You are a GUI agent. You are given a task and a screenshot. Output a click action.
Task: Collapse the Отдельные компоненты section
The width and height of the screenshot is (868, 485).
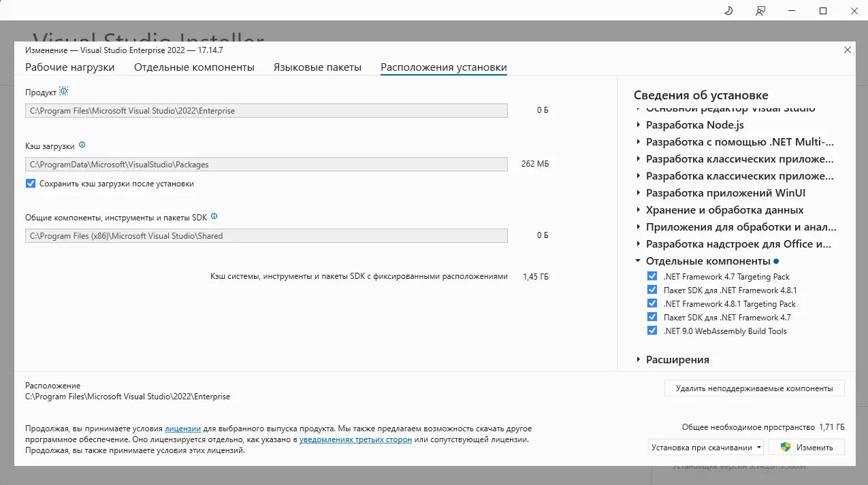pyautogui.click(x=638, y=260)
